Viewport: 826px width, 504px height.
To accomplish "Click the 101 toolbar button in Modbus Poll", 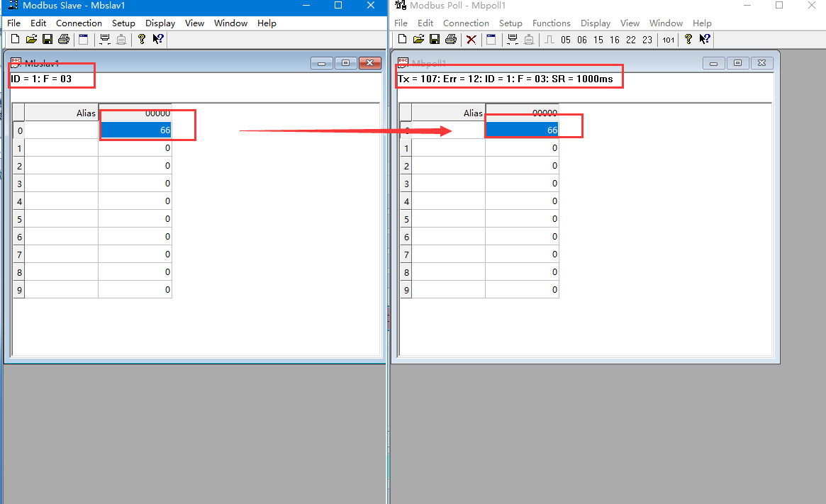I will coord(668,40).
